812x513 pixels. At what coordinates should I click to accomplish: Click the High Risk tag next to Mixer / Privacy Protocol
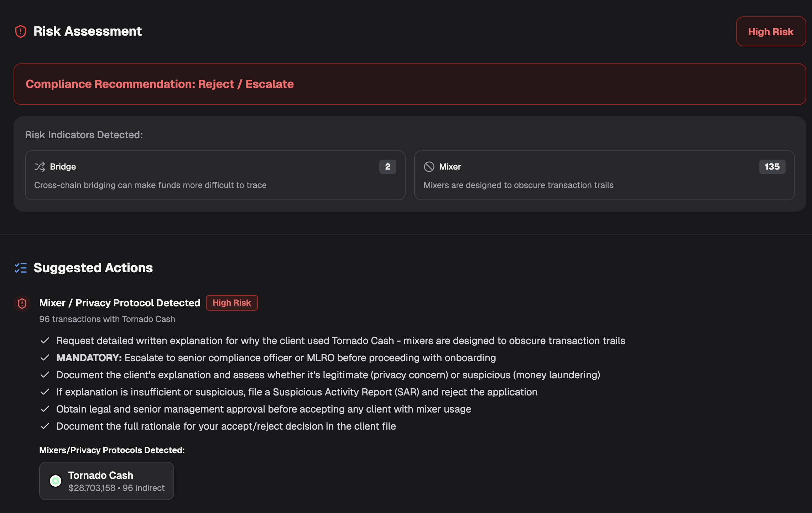(x=232, y=303)
